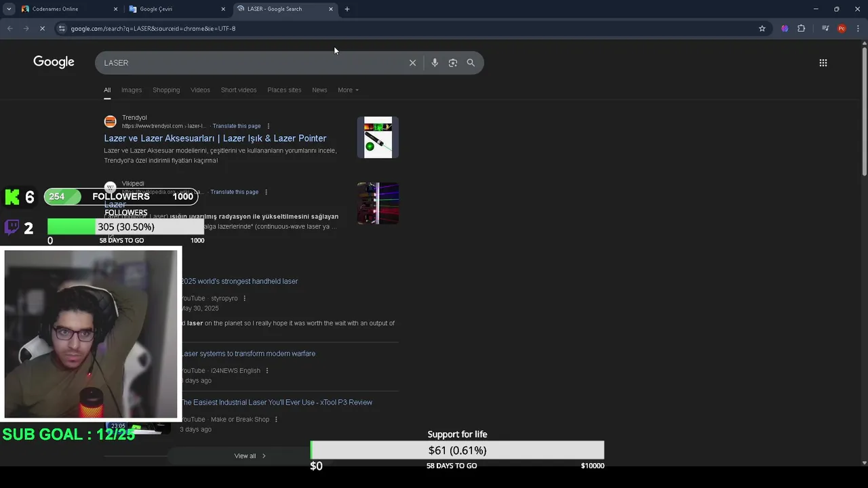This screenshot has height=488, width=868.
Task: Open the browser extensions puzzle icon
Action: tap(801, 28)
